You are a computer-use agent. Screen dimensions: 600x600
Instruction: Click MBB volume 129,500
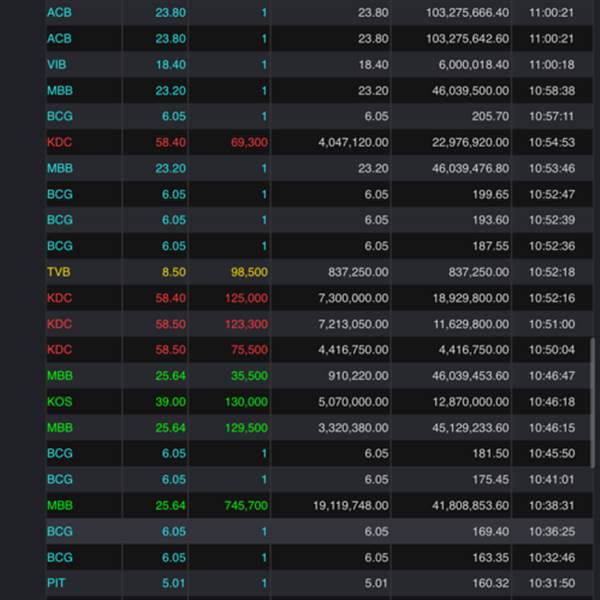246,427
